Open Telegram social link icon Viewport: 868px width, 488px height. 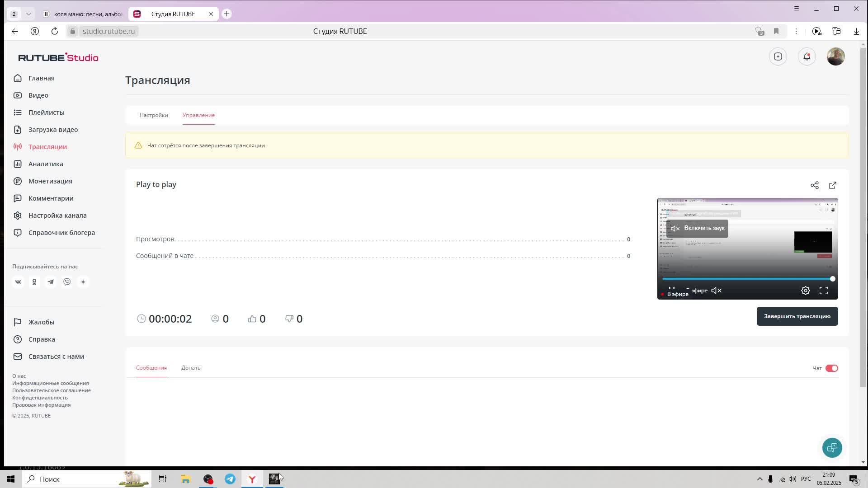pyautogui.click(x=51, y=282)
